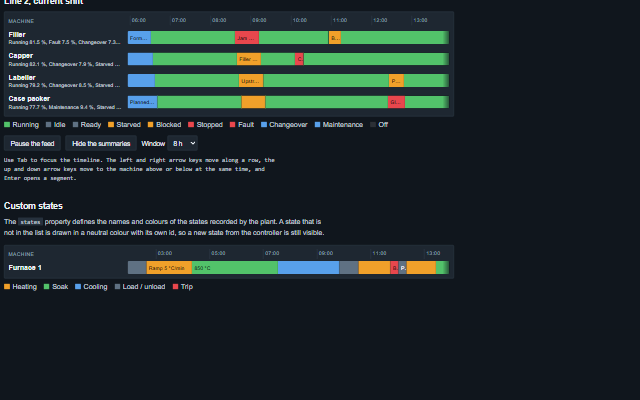This screenshot has height=400, width=640.
Task: Select the Labeller blue changeover segment
Action: coord(141,80)
